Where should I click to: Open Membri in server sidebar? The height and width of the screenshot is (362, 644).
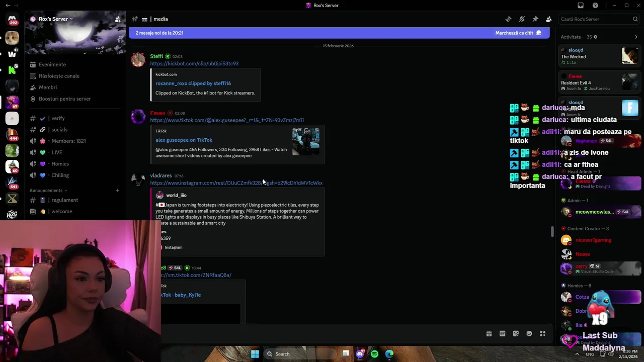[75, 87]
